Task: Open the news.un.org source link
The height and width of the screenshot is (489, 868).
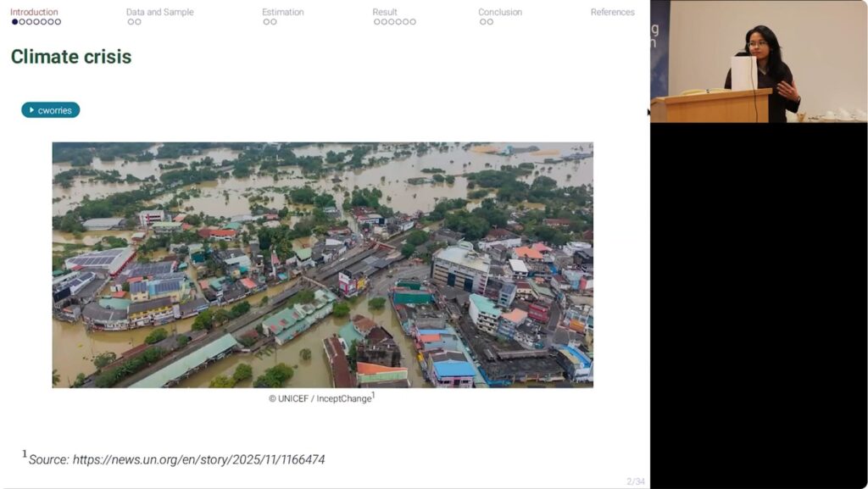Action: 198,459
